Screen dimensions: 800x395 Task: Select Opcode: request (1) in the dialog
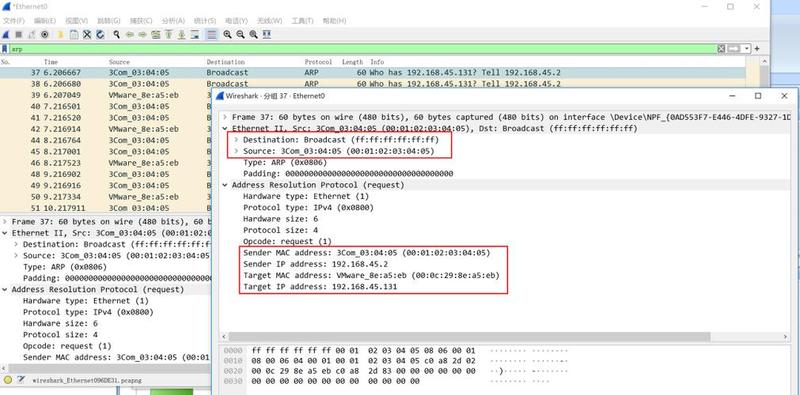(x=287, y=241)
